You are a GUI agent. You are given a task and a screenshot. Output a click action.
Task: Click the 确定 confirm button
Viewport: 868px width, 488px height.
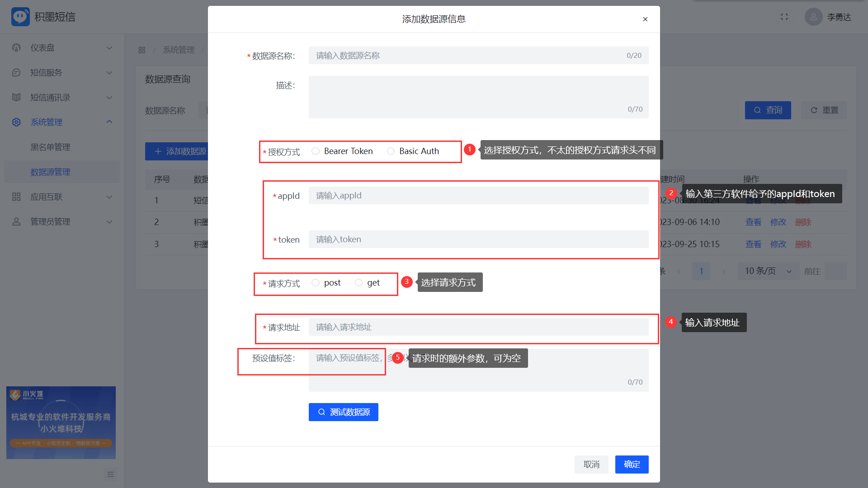click(632, 465)
